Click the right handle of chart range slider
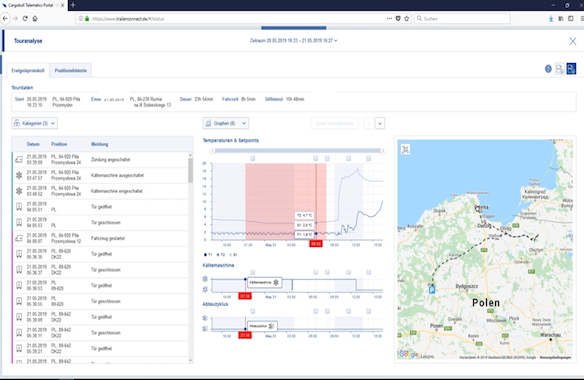The width and height of the screenshot is (584, 380). point(383,151)
